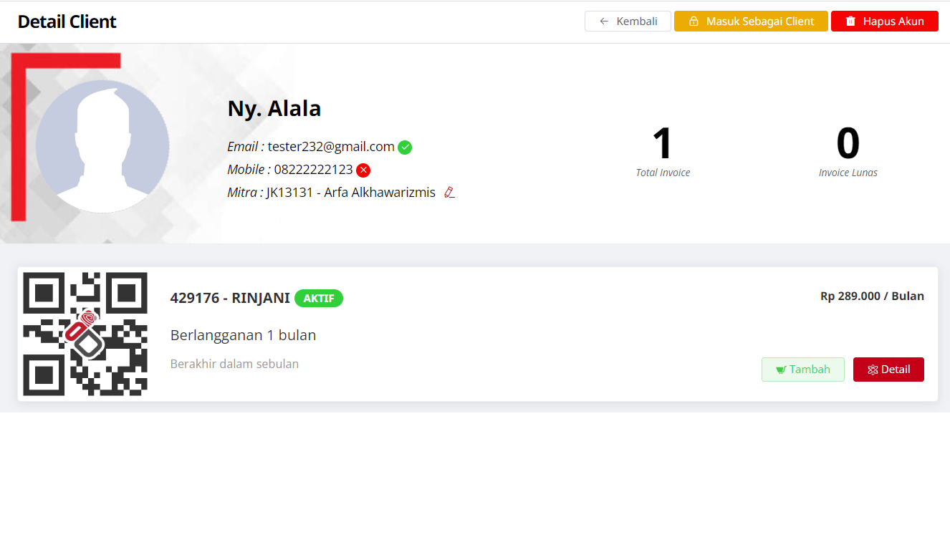Click the client name Ny. Alala
Viewport: 950px width, 560px height.
click(x=274, y=108)
